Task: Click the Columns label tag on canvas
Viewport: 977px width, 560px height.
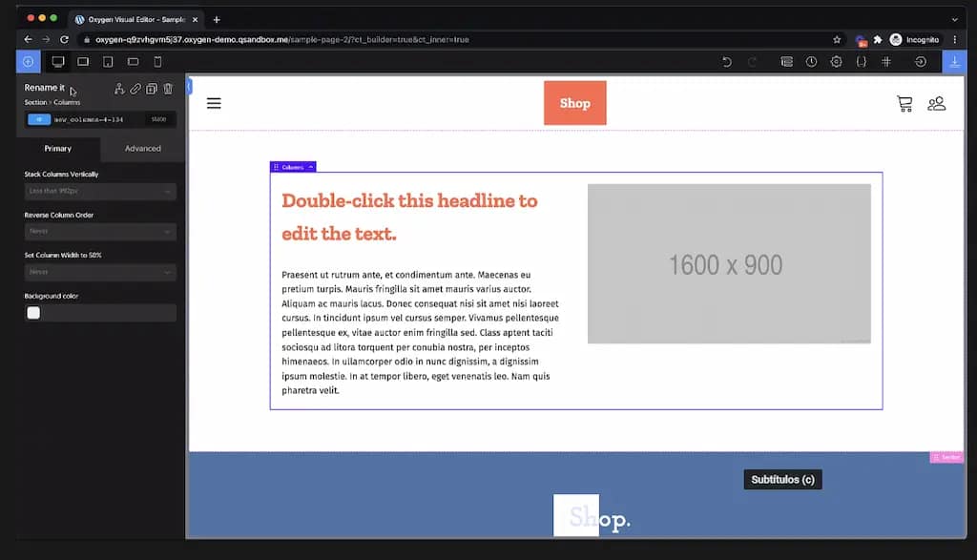Action: coord(293,167)
